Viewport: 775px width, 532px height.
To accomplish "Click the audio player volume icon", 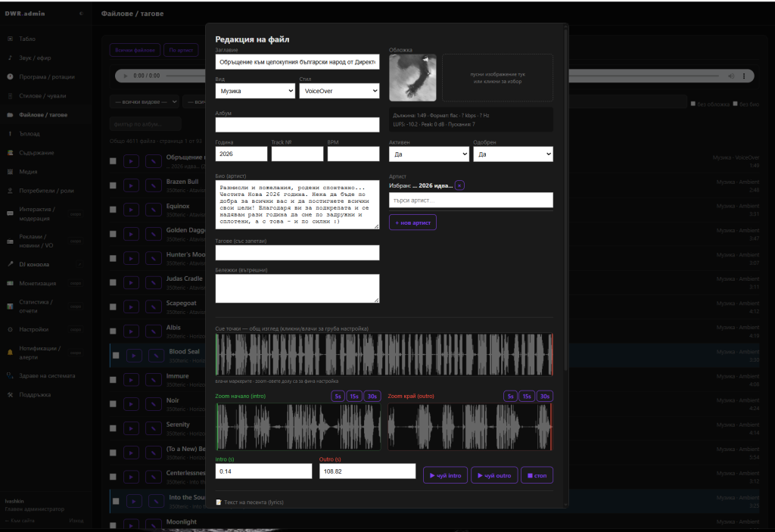I will pos(730,76).
